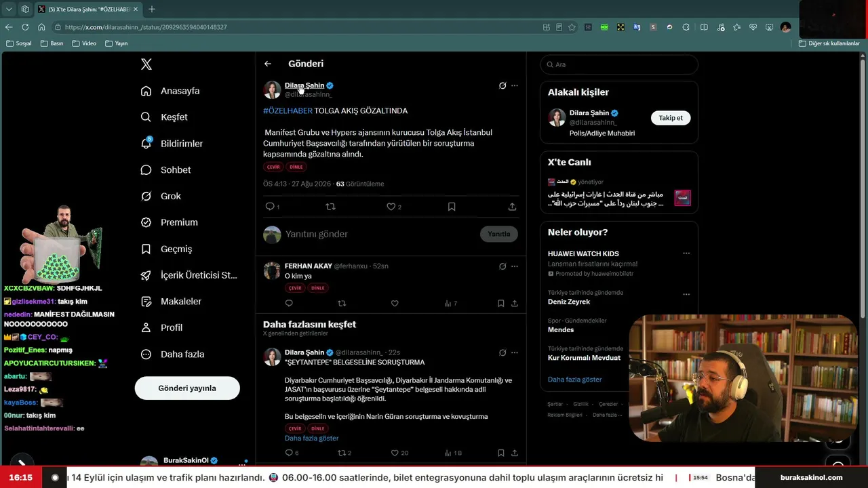Open Profil in the sidebar
Screen dimensions: 868x488
click(x=161, y=328)
